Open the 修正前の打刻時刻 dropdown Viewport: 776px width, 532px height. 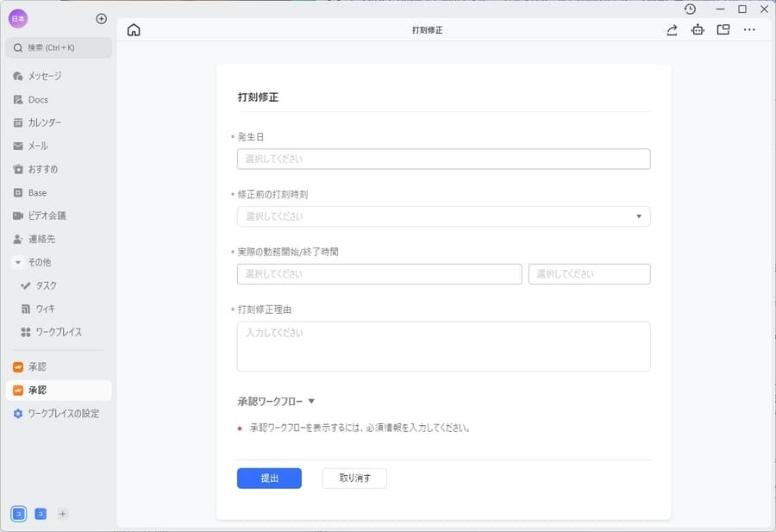click(640, 216)
